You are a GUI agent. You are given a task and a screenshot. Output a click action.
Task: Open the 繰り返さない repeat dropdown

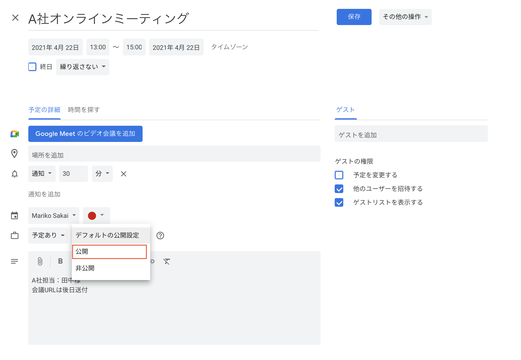[x=82, y=67]
